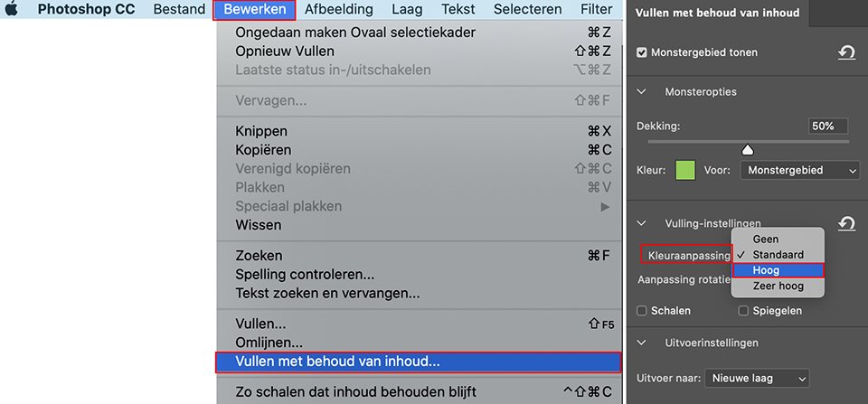The image size is (868, 404).
Task: Collapse the Vulling-instellingen section chevron
Action: pyautogui.click(x=642, y=223)
